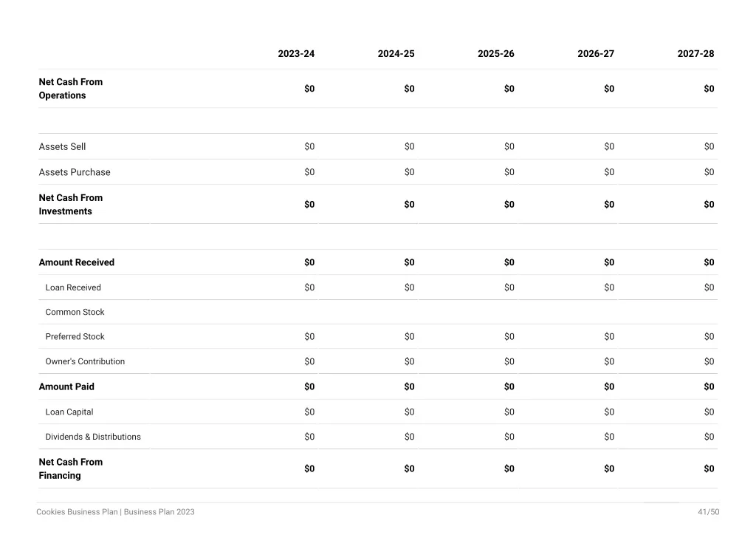Image resolution: width=756 pixels, height=535 pixels.
Task: Select the Net Cash From Operations row label
Action: pos(71,89)
